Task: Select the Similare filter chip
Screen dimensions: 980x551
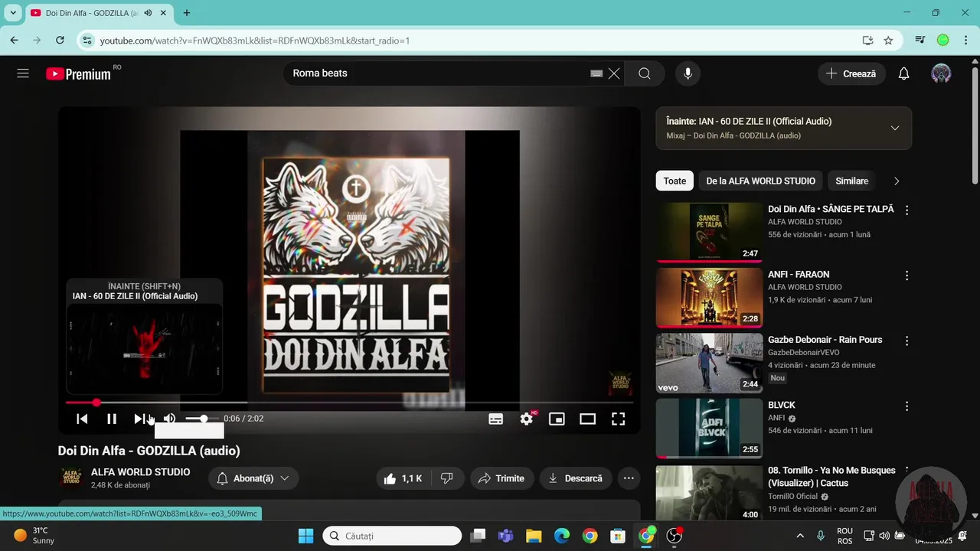Action: (851, 181)
